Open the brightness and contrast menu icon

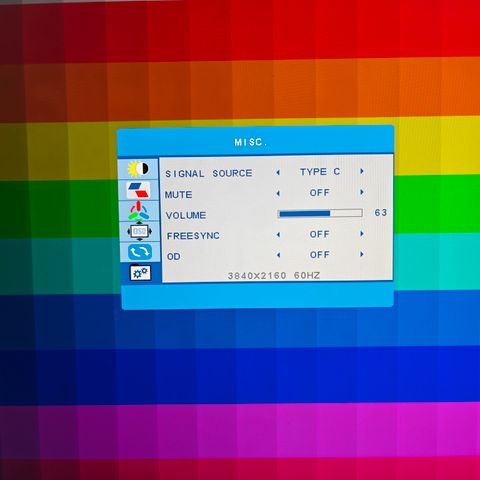(x=138, y=169)
